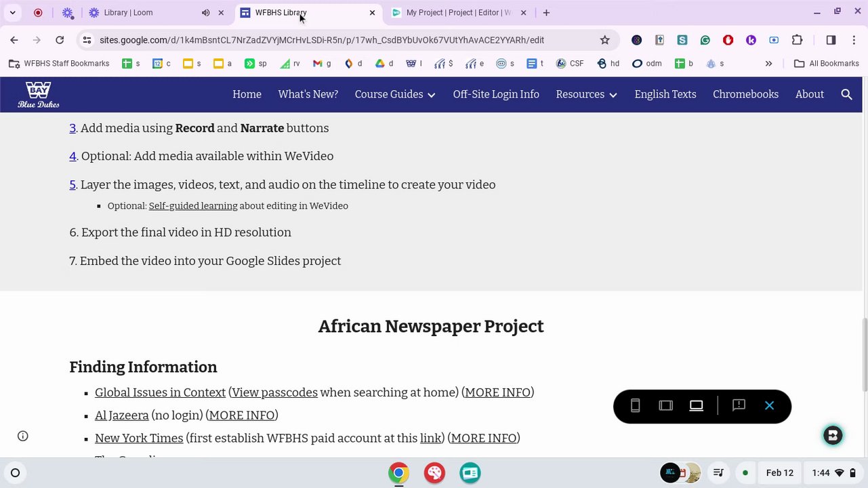Viewport: 868px width, 488px height.
Task: Open the Grammarly extension icon
Action: (x=705, y=40)
